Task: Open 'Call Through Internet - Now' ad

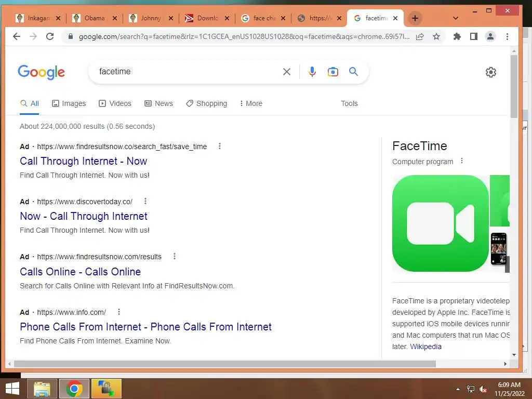Action: pyautogui.click(x=84, y=161)
